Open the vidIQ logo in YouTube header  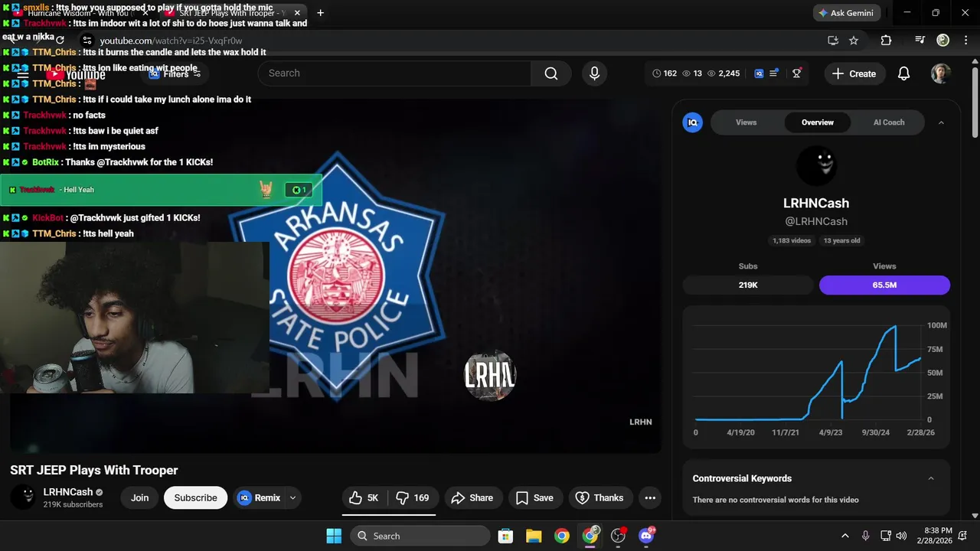[x=759, y=73]
